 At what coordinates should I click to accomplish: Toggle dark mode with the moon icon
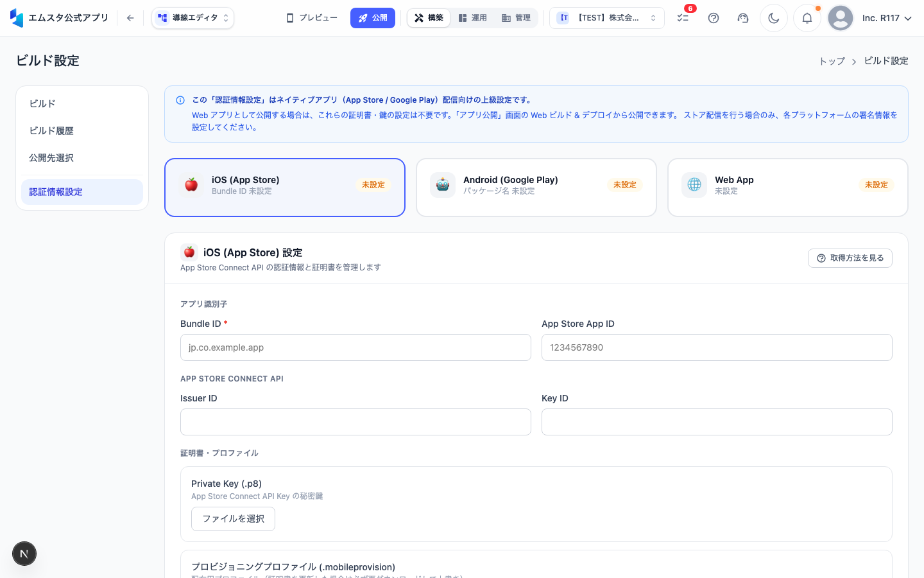[774, 18]
